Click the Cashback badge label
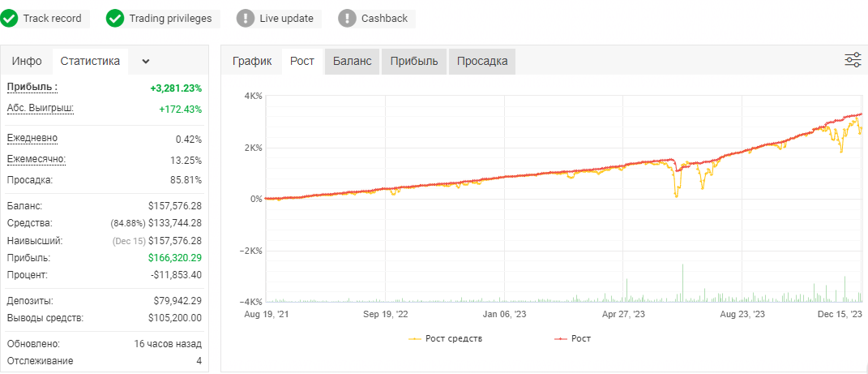The width and height of the screenshot is (868, 374). click(384, 19)
